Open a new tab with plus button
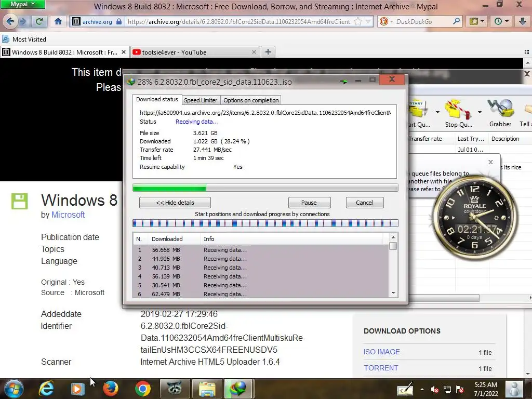Screen dimensions: 532x399 (x=268, y=52)
